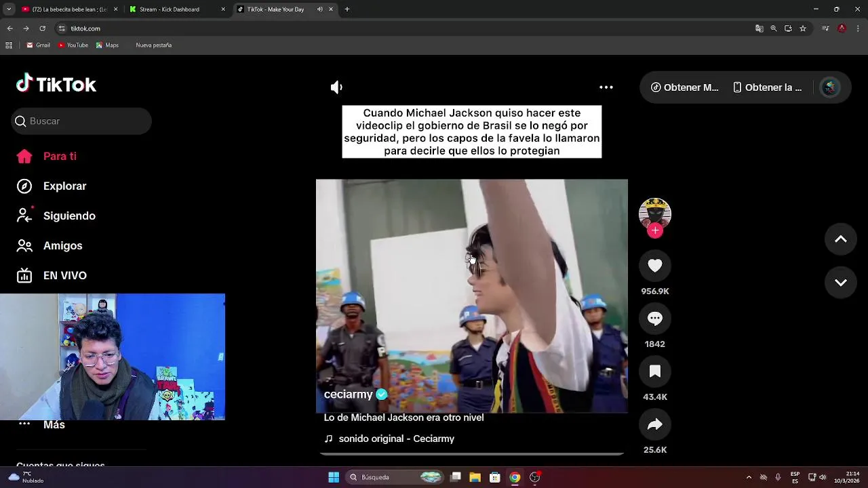The image size is (868, 488).
Task: Install the TikTok app from the address bar
Action: (x=788, y=28)
